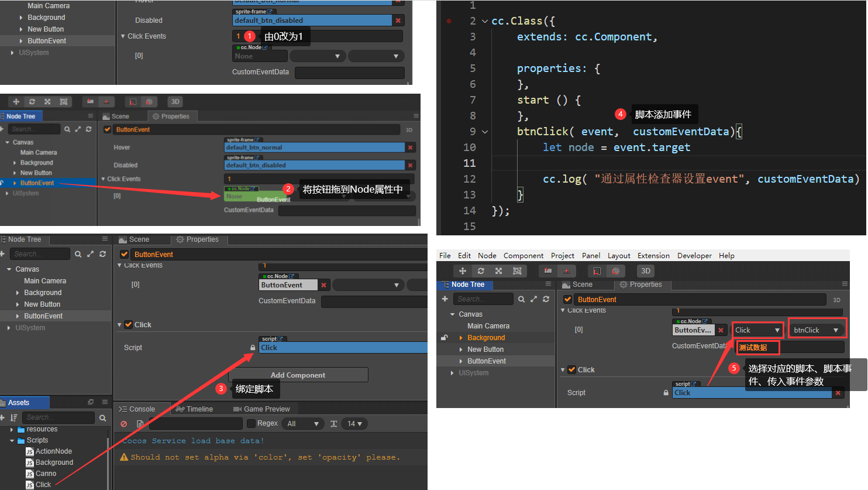Click the Assets panel search icon
868x490 pixels.
[x=102, y=417]
